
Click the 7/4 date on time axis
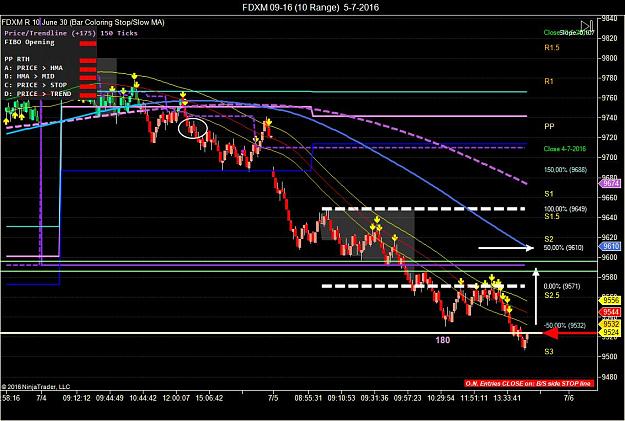41,398
